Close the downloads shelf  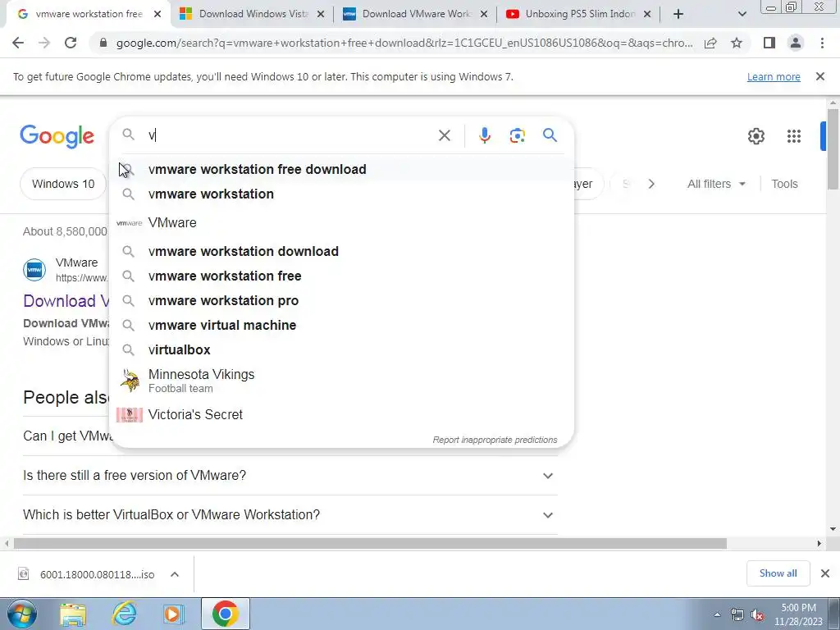coord(825,573)
